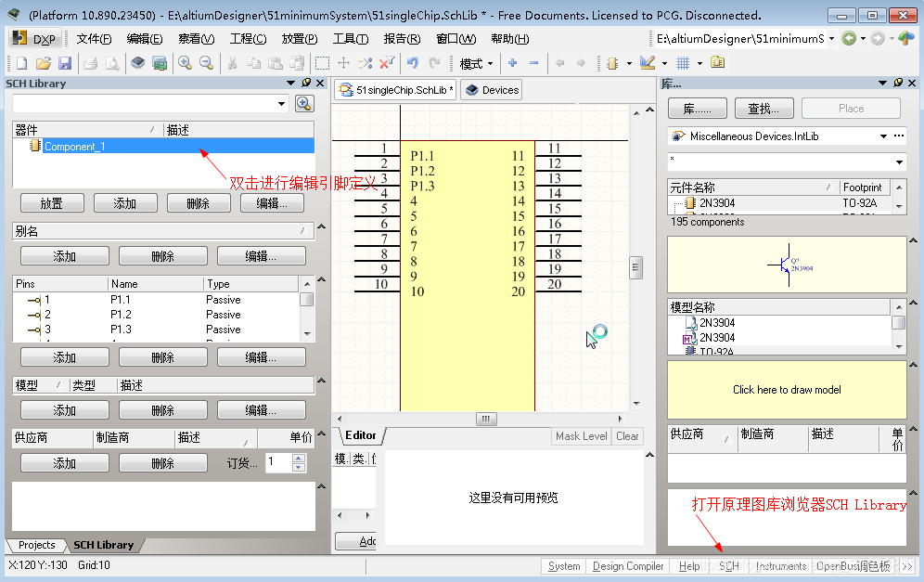Click the magnifier icon beside SCH Library filter

[303, 104]
